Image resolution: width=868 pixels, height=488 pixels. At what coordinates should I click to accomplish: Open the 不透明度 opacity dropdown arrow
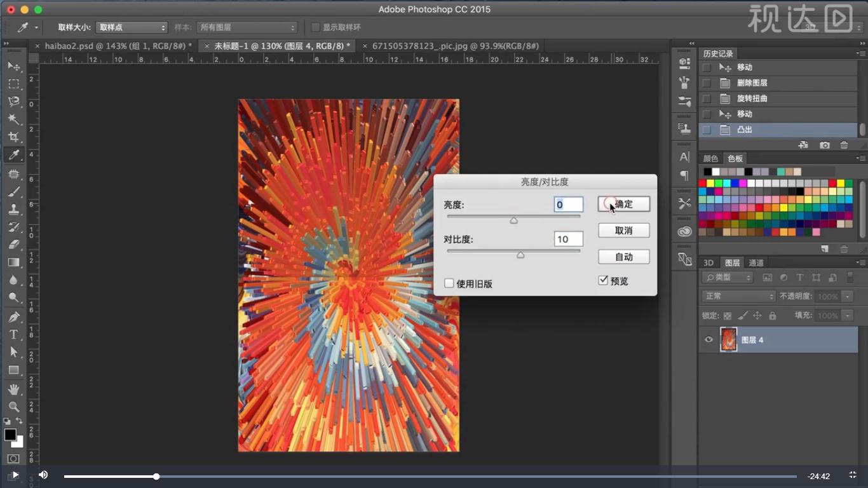[x=847, y=296]
